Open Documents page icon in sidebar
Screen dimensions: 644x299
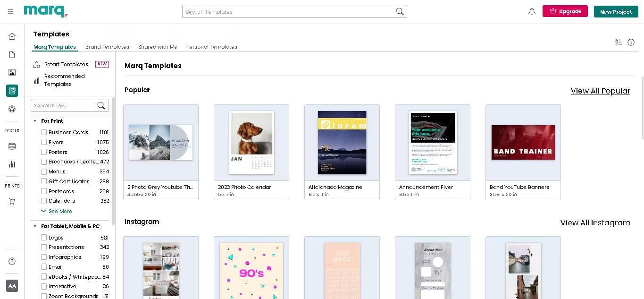12,54
